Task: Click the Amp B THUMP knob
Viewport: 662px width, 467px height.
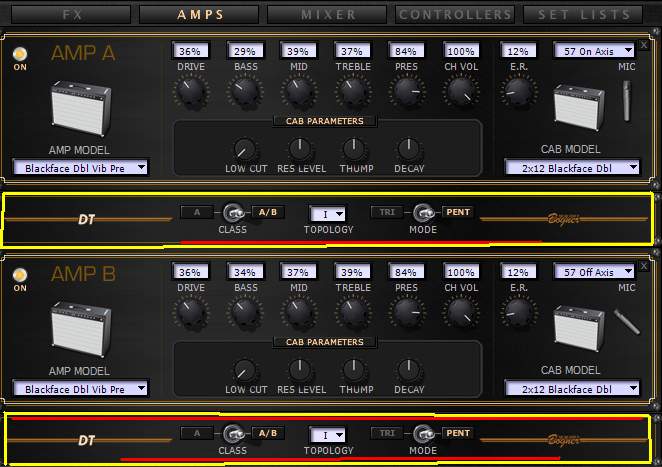Action: (x=354, y=369)
